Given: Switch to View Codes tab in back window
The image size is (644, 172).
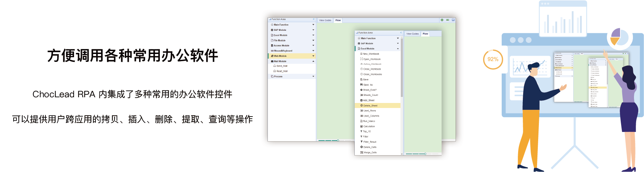Looking at the screenshot, I should click(325, 20).
